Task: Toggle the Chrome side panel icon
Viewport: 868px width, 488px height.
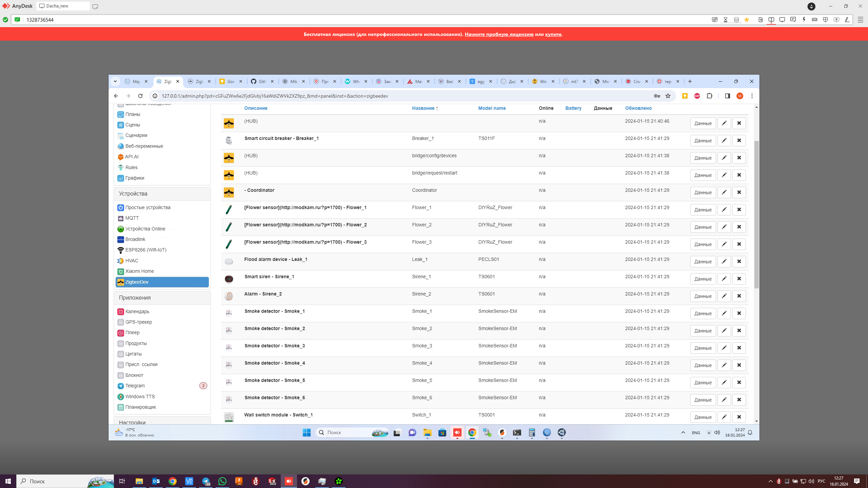Action: (727, 96)
